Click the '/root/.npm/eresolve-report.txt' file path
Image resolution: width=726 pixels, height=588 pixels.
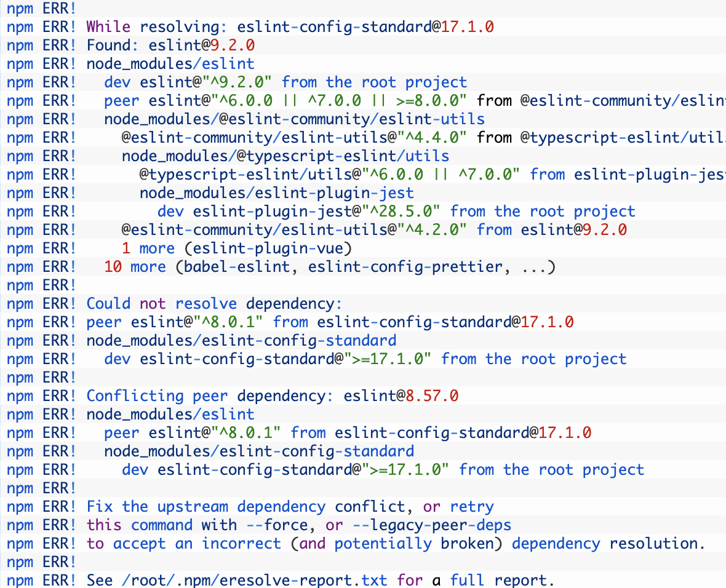[254, 580]
